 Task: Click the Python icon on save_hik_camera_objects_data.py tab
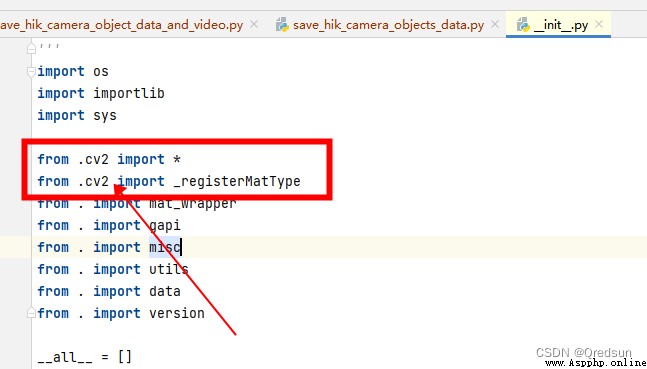tap(282, 25)
